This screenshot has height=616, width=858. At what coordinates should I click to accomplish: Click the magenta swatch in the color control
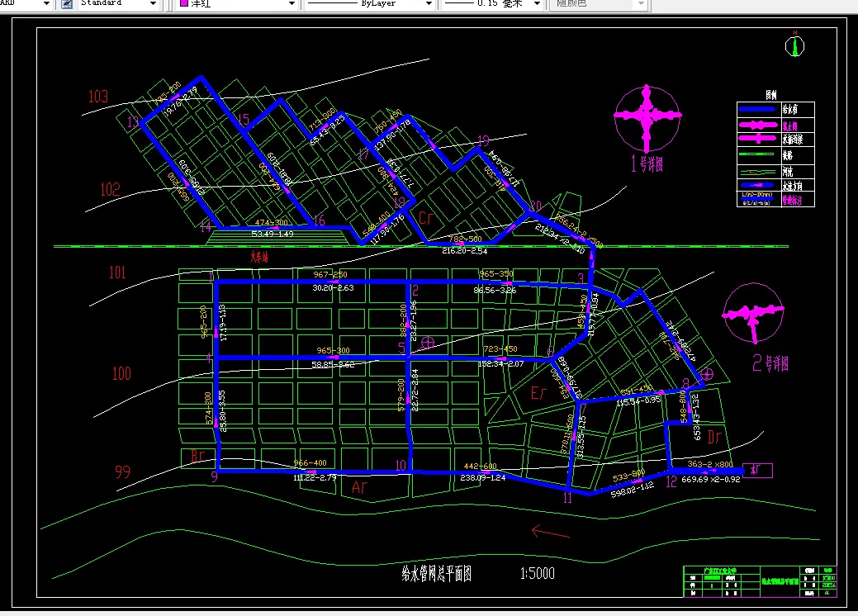coord(184,3)
